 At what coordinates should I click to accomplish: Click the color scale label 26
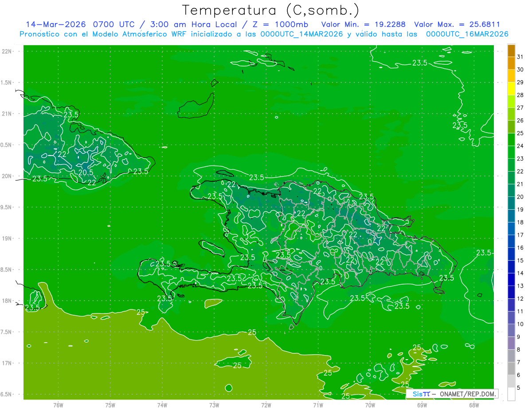(x=520, y=121)
